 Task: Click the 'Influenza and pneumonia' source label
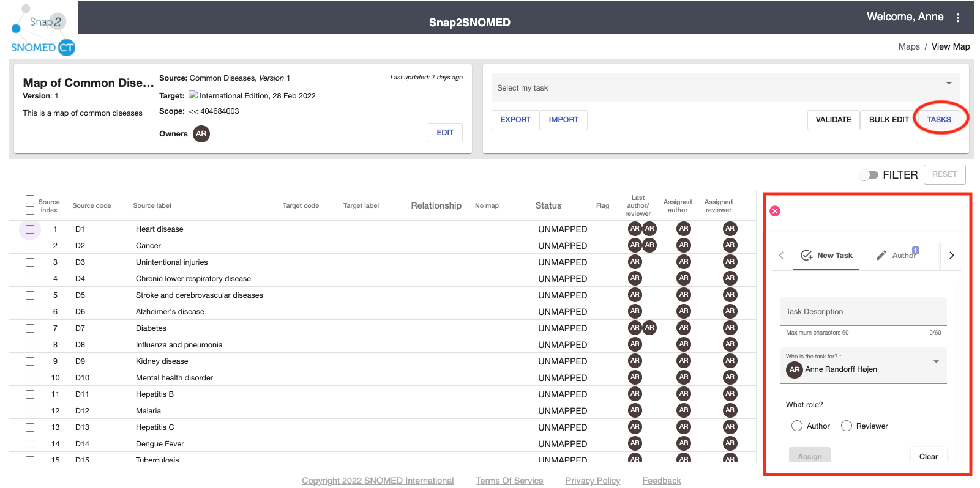coord(179,345)
